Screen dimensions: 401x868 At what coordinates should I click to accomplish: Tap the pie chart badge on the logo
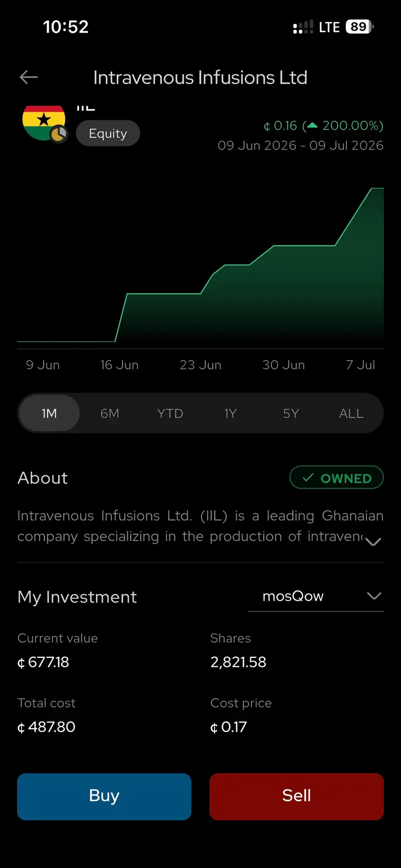click(59, 134)
